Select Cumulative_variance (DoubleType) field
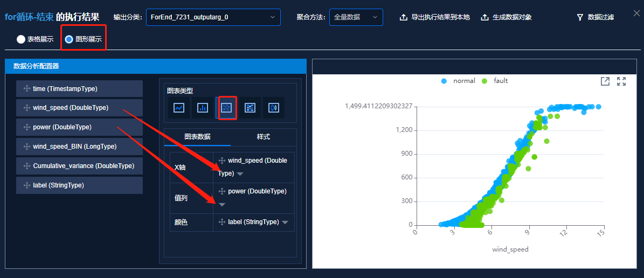The width and height of the screenshot is (644, 278). pyautogui.click(x=80, y=166)
